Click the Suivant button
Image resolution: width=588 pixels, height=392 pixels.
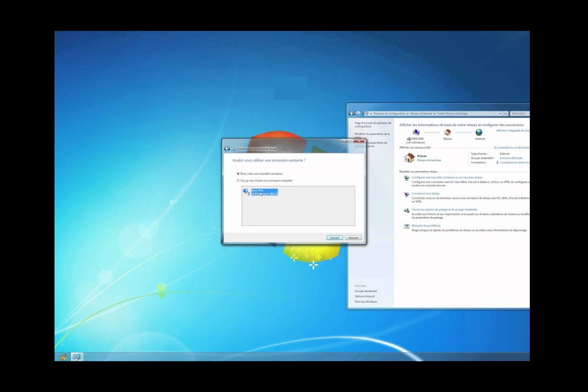click(334, 238)
